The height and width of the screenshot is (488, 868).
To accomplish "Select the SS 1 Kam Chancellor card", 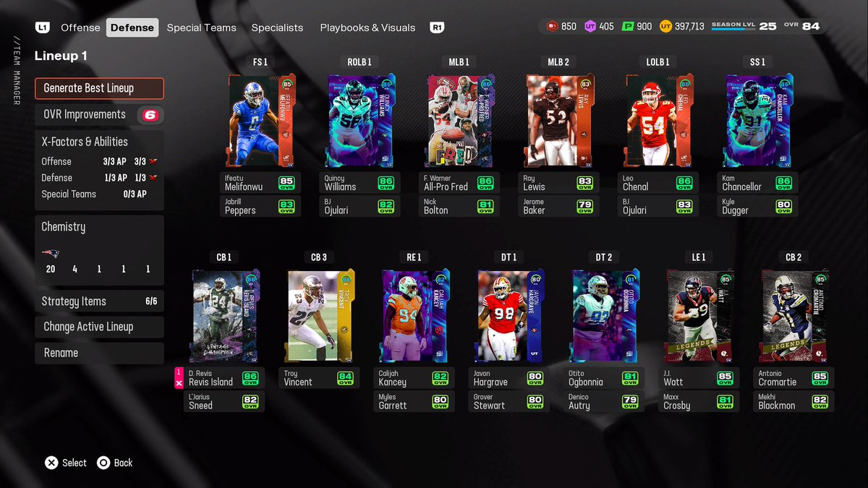I will pos(758,121).
